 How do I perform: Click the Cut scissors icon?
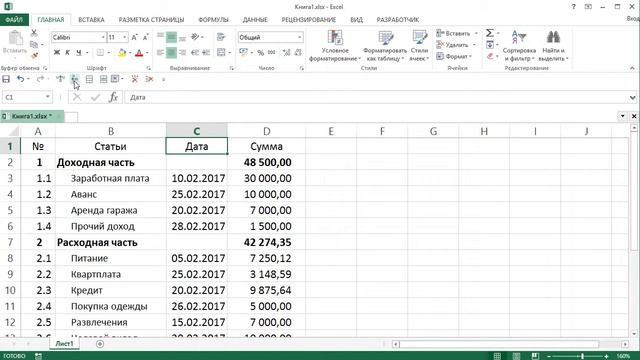34,33
